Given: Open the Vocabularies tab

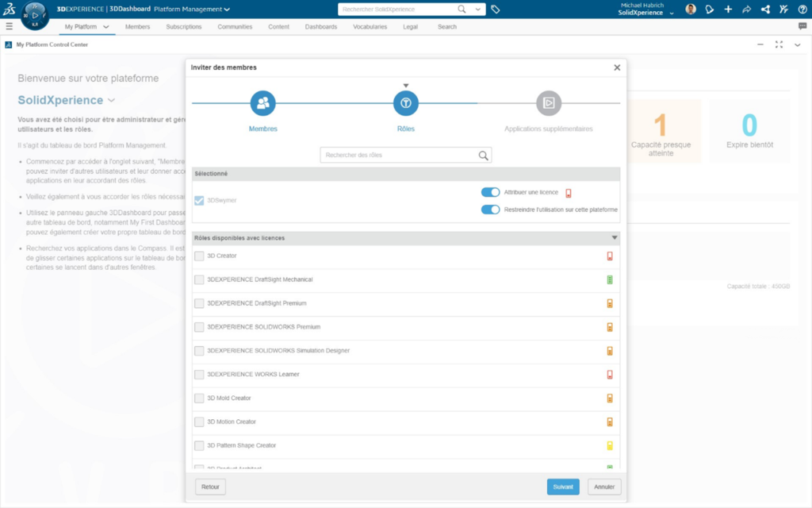Looking at the screenshot, I should pos(370,27).
